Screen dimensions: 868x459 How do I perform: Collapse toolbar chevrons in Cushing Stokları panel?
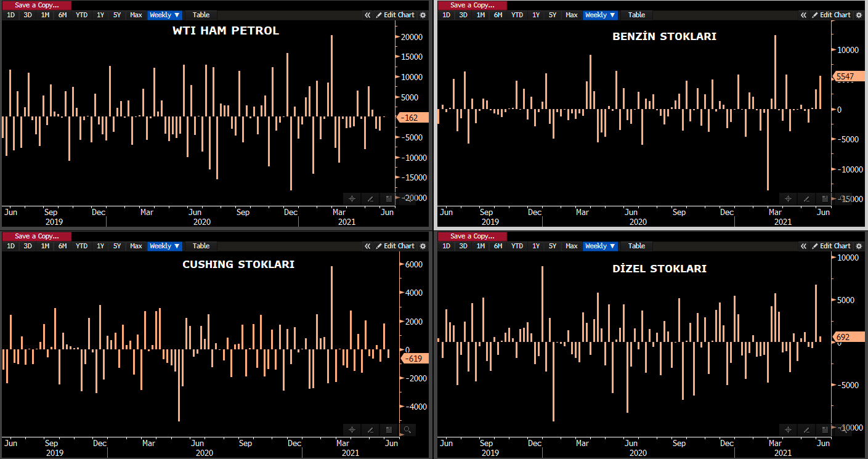click(368, 246)
